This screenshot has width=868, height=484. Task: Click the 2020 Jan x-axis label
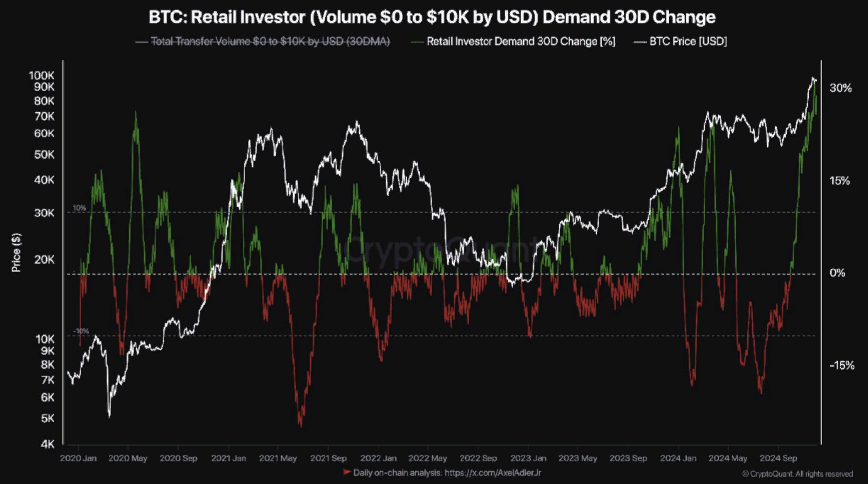point(78,458)
